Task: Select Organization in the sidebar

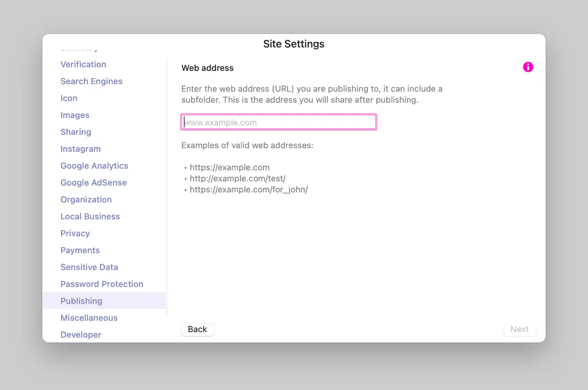Action: (x=86, y=200)
